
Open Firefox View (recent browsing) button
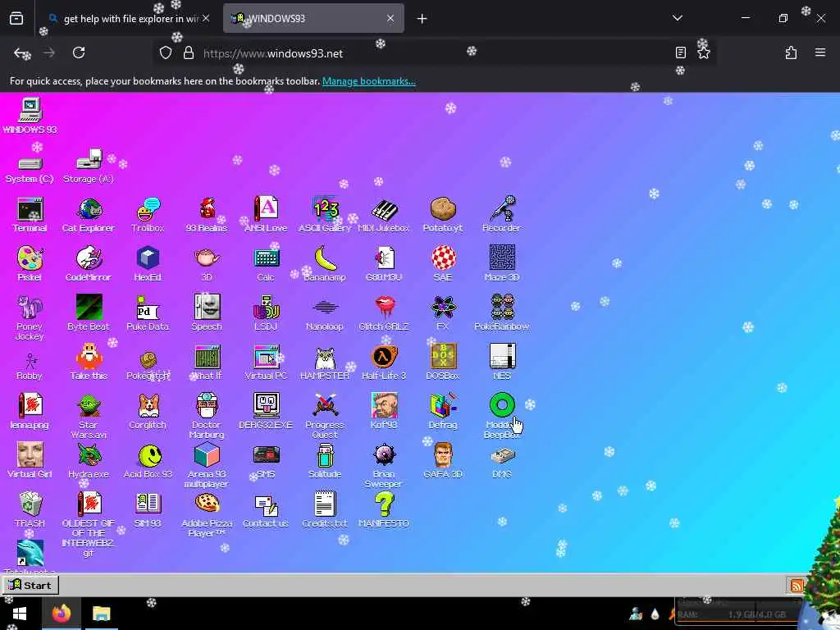(x=16, y=18)
